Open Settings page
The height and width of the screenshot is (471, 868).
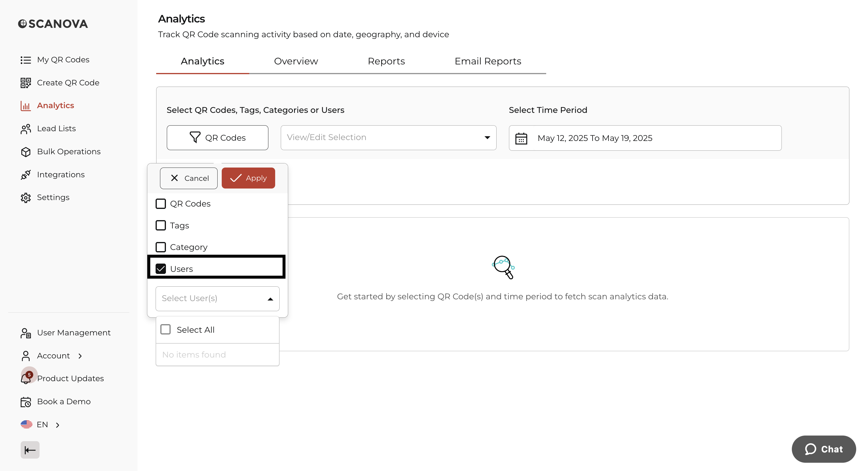(53, 198)
